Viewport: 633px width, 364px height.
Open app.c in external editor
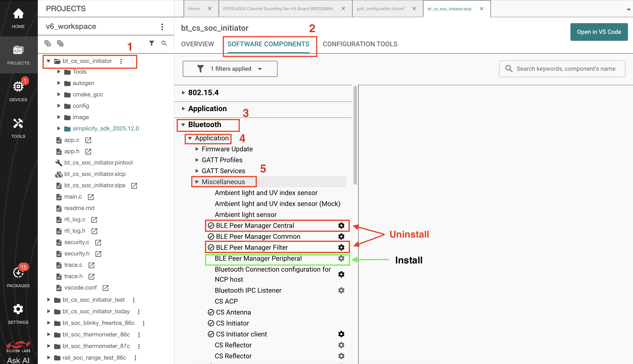(x=88, y=140)
